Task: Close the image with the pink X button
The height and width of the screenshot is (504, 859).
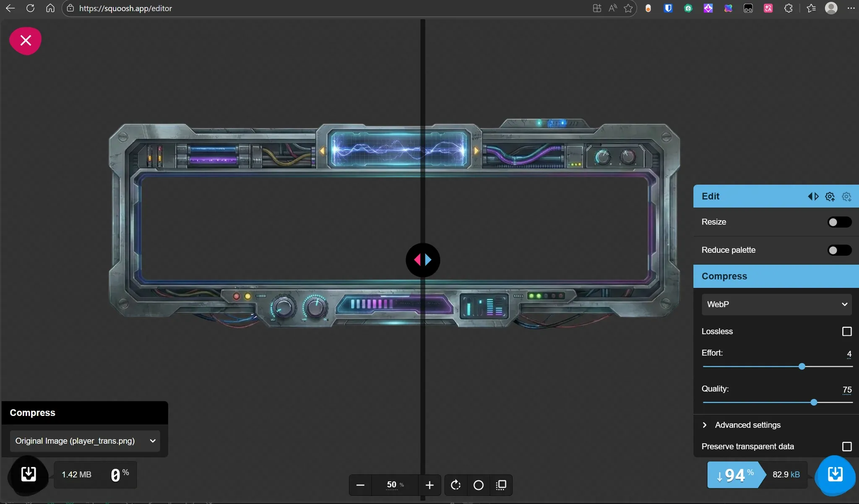Action: point(26,41)
